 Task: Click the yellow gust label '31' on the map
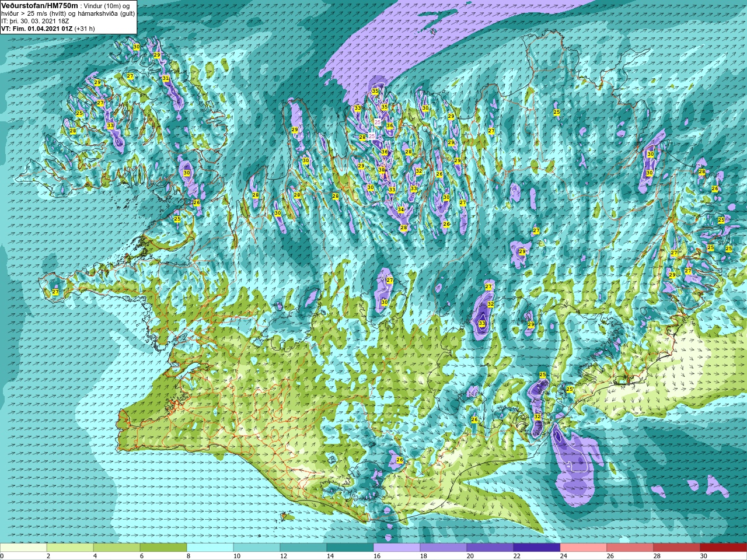click(166, 78)
